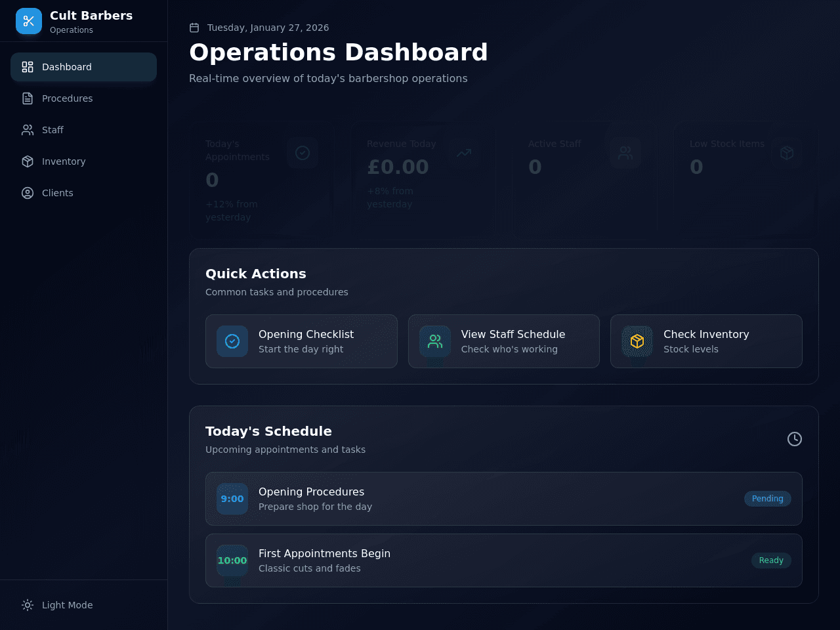Go to Procedures in the sidebar
This screenshot has height=630, width=840.
click(x=83, y=98)
